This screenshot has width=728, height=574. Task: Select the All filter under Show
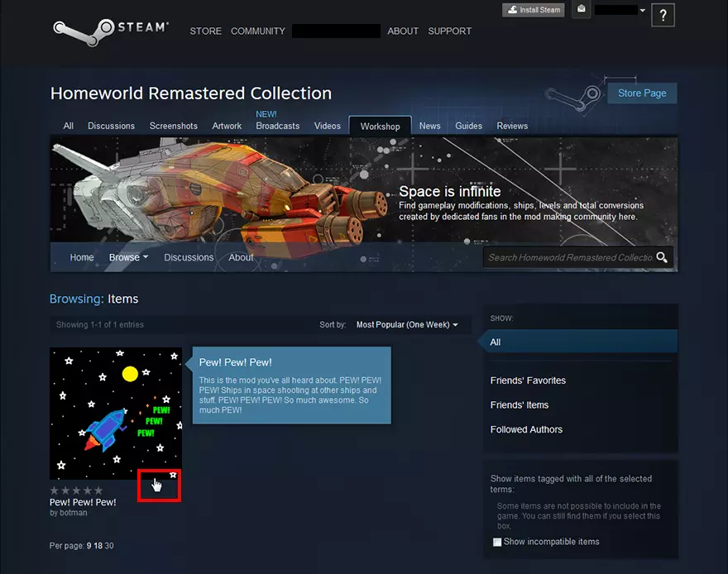pyautogui.click(x=581, y=342)
